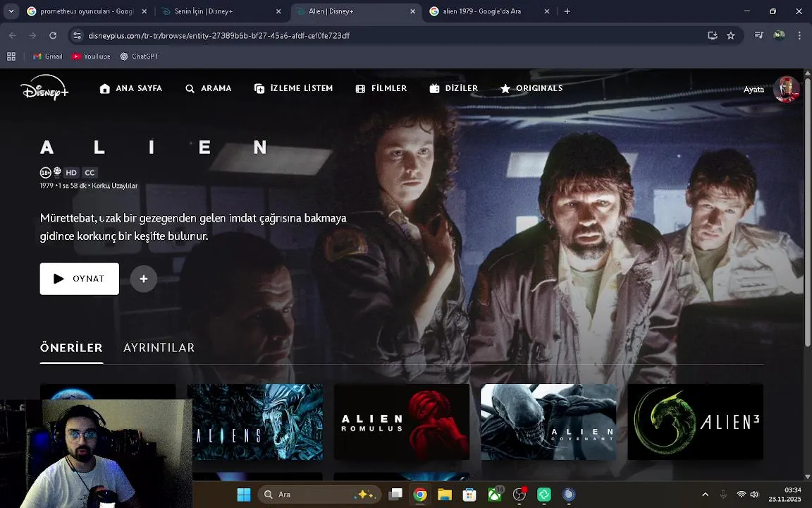The image size is (812, 508).
Task: Select the Öneriler tab
Action: (x=71, y=348)
